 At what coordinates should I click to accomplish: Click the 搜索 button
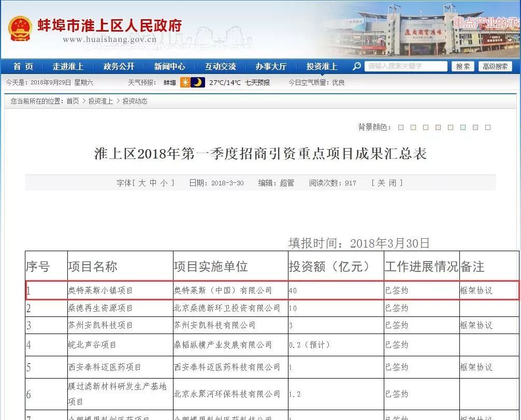point(463,66)
